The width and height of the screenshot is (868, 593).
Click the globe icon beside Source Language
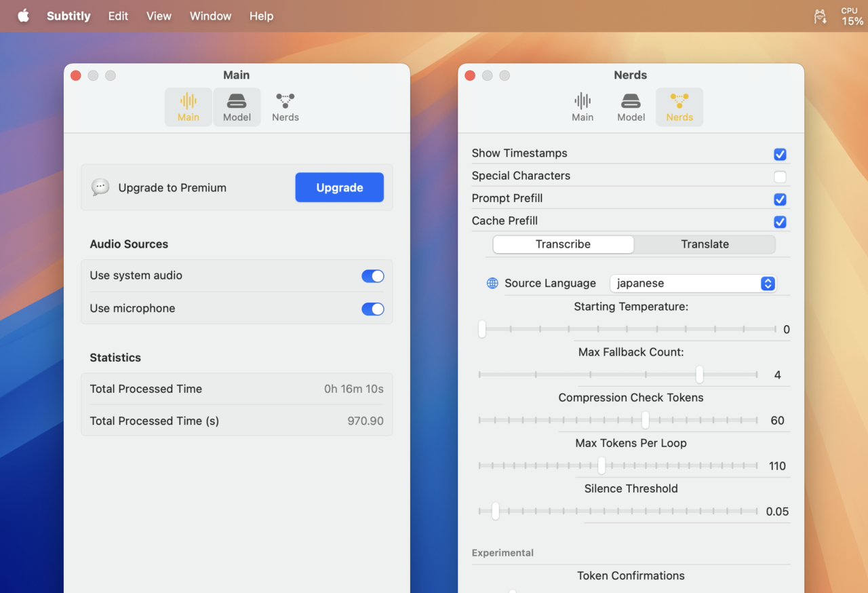[492, 283]
